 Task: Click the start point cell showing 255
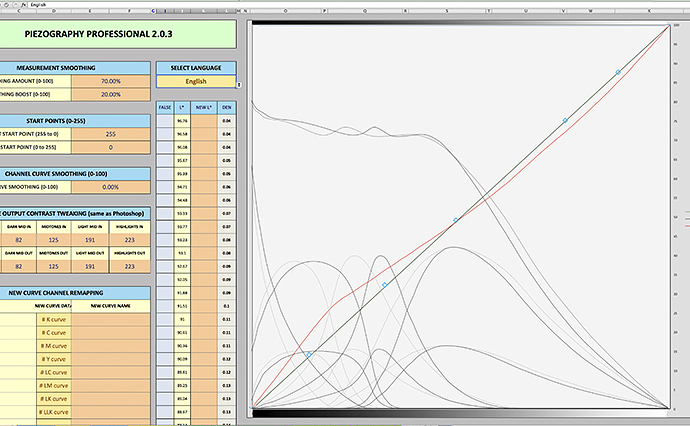tap(111, 133)
